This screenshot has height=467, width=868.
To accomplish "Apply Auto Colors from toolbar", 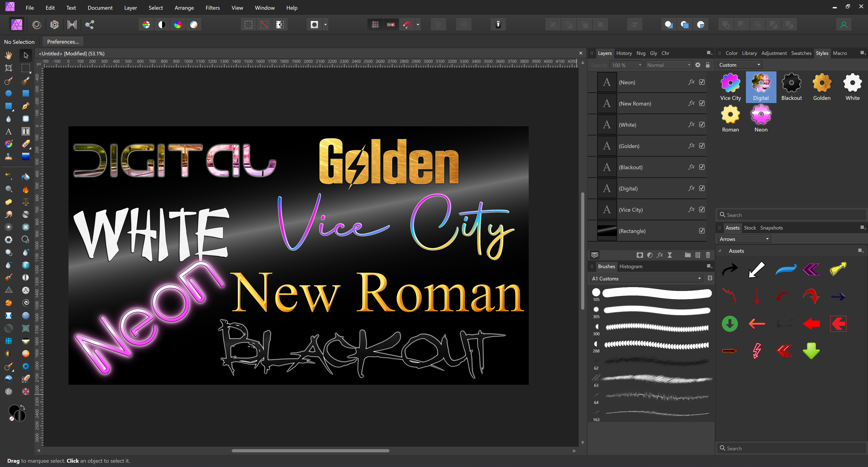I will (178, 25).
